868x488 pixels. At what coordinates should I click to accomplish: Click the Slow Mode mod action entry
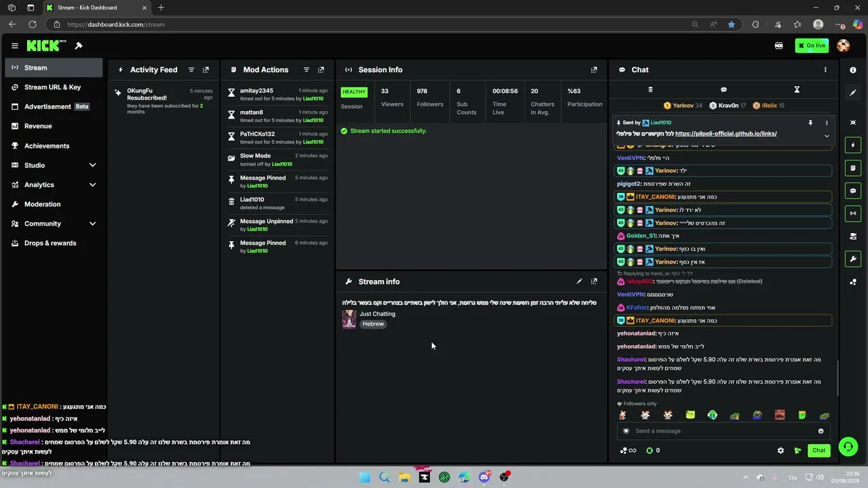click(x=279, y=160)
